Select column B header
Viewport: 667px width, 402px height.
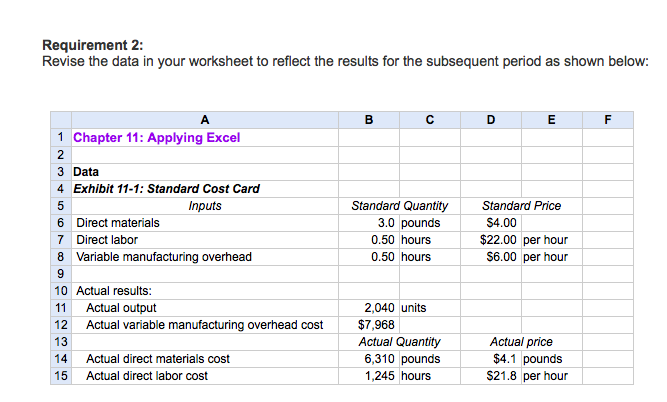tap(369, 120)
